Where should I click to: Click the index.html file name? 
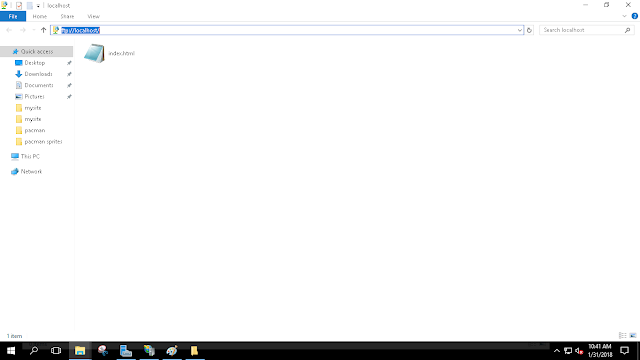tap(122, 53)
